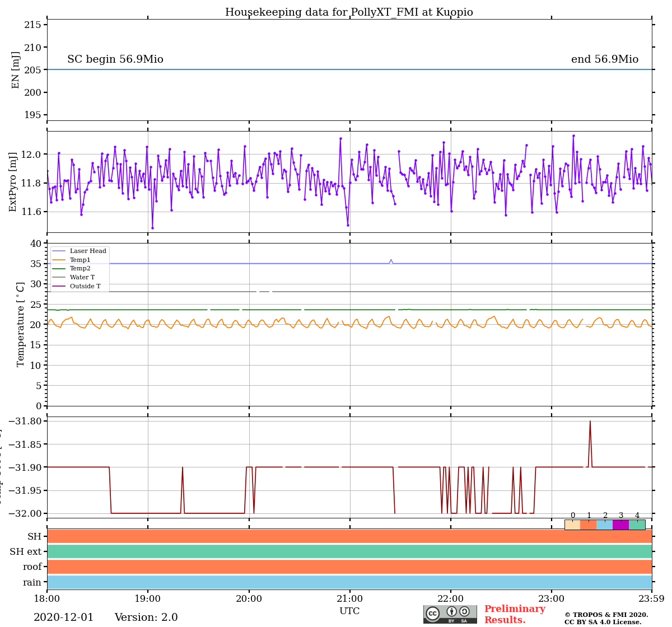Click the color swatch labeled 0
This screenshot has width=672, height=627.
pyautogui.click(x=572, y=525)
